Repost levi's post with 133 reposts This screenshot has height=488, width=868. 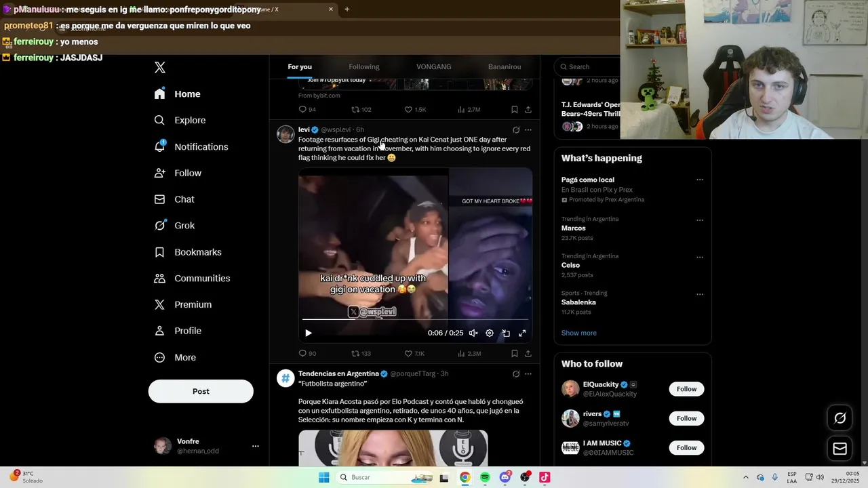coord(355,353)
